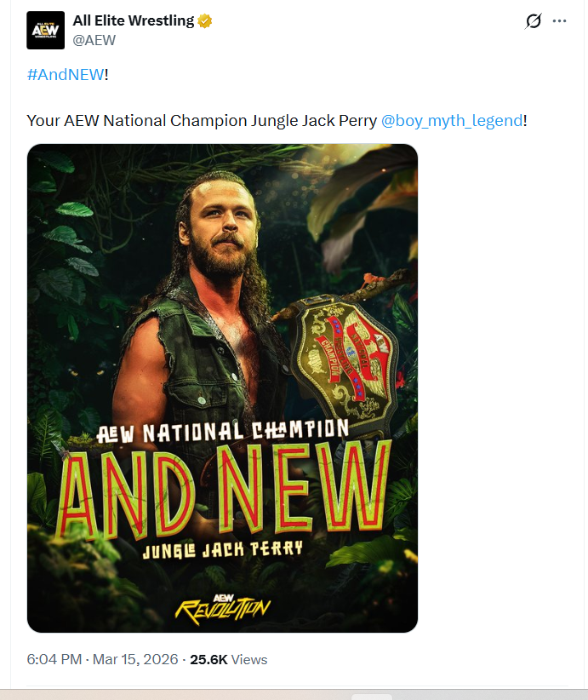
Task: View the 25.6K Views count
Action: click(228, 659)
